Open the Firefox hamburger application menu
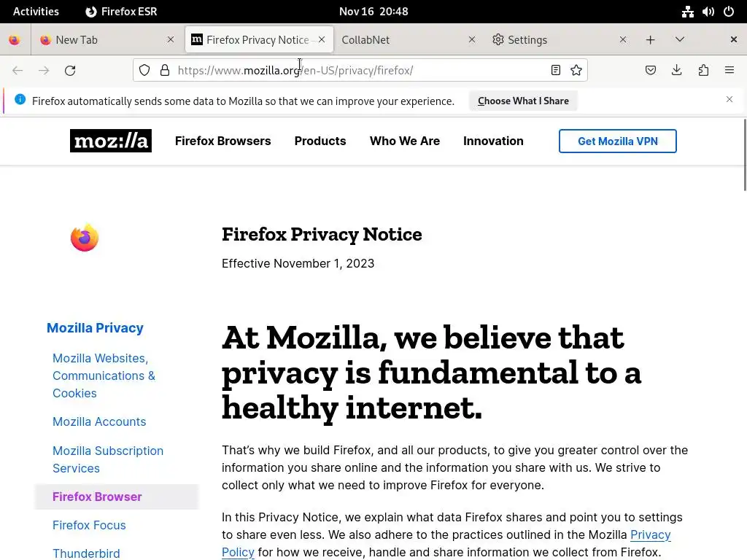 (729, 71)
